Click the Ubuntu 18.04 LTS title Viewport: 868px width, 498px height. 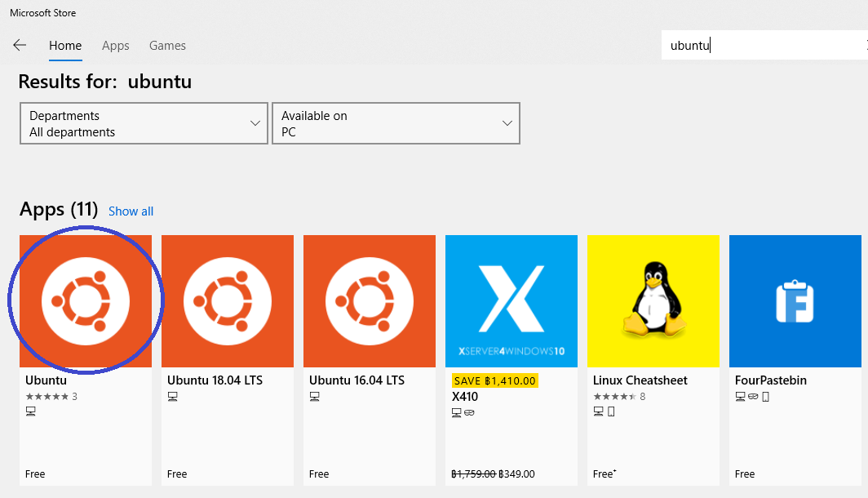[215, 380]
